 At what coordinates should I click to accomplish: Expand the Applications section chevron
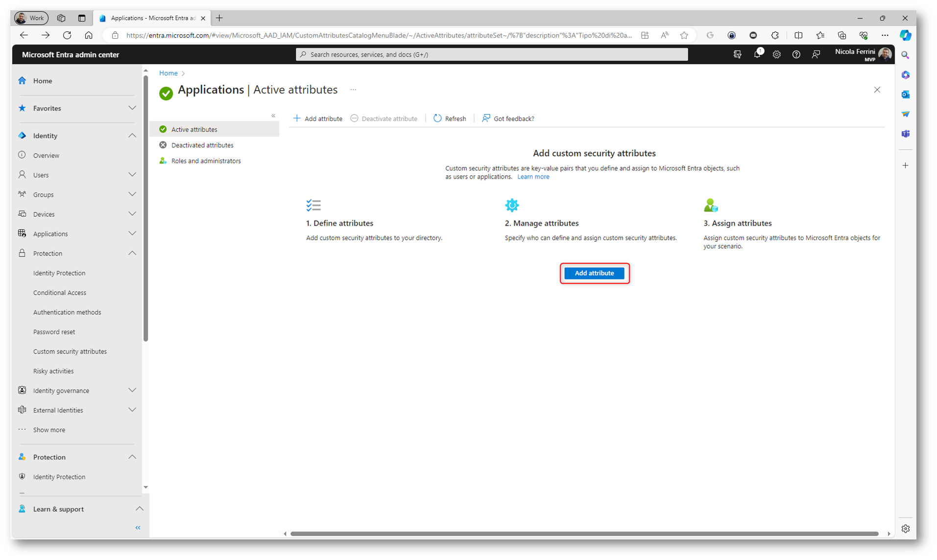click(x=132, y=233)
